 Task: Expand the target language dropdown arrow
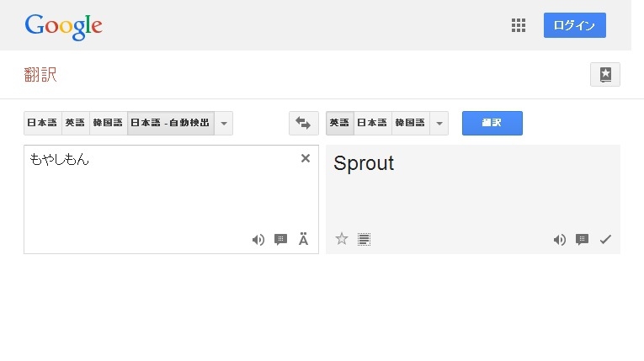[x=439, y=123]
